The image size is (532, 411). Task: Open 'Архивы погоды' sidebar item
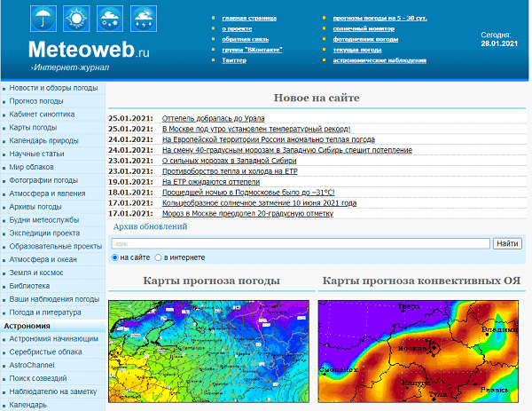click(35, 207)
